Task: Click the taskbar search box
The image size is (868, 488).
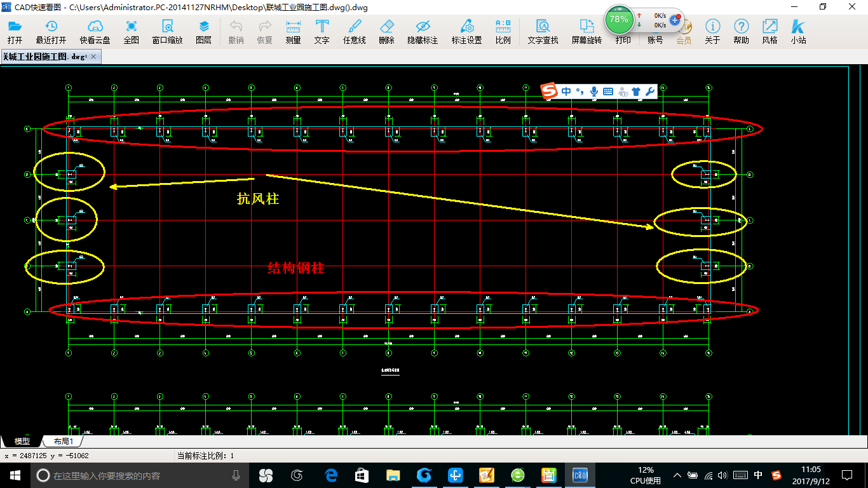Action: click(x=140, y=475)
